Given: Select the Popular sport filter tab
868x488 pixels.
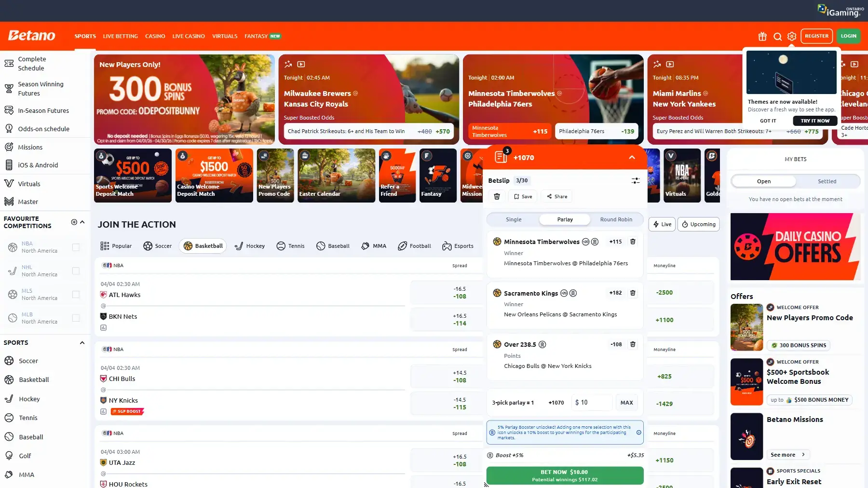Looking at the screenshot, I should [116, 246].
